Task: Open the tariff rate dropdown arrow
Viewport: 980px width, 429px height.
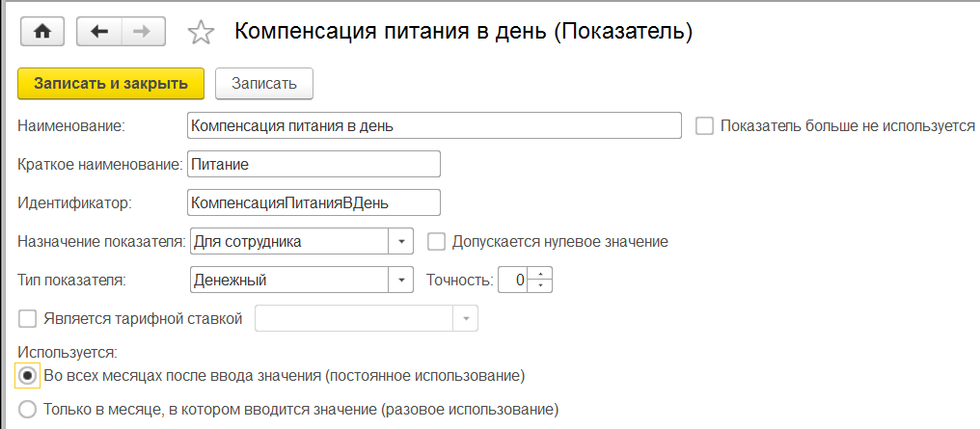Action: click(x=467, y=319)
